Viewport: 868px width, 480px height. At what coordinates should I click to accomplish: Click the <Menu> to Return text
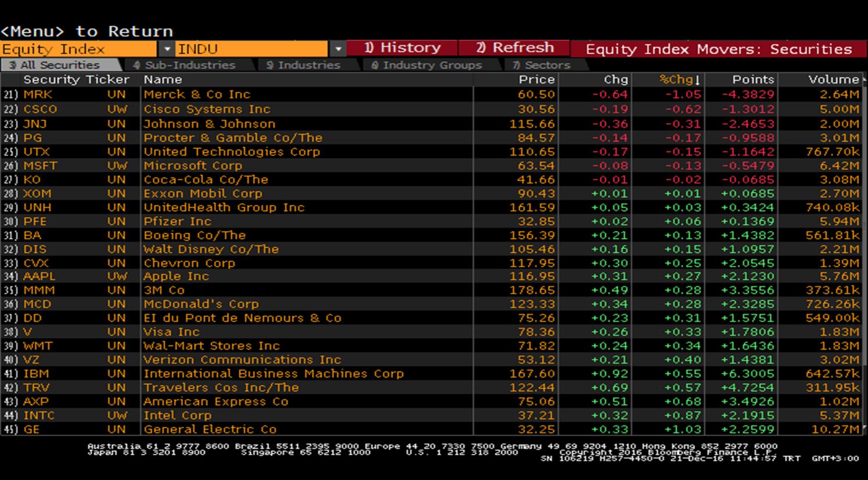87,31
